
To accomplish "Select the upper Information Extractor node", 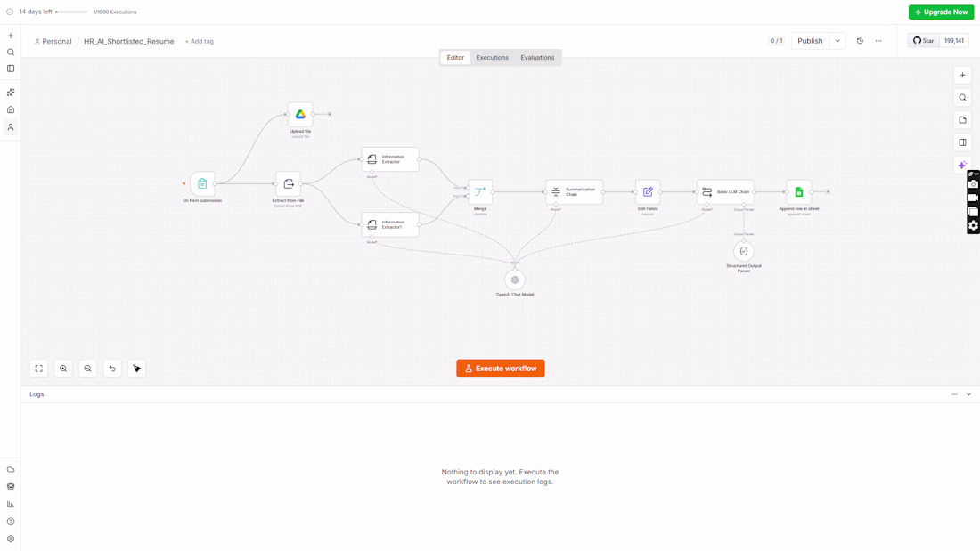I will pyautogui.click(x=390, y=159).
